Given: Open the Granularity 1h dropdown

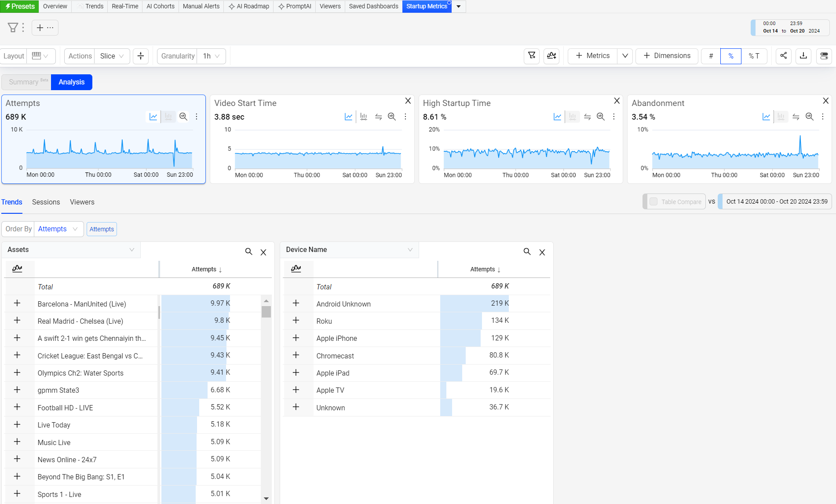Looking at the screenshot, I should [211, 56].
